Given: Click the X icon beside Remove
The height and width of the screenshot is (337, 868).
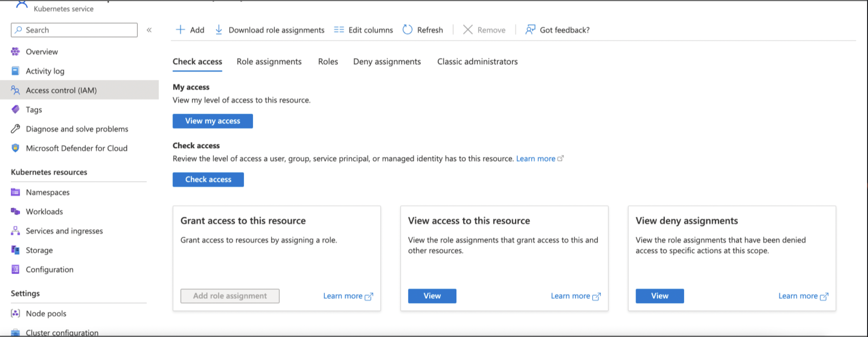Looking at the screenshot, I should click(x=468, y=30).
